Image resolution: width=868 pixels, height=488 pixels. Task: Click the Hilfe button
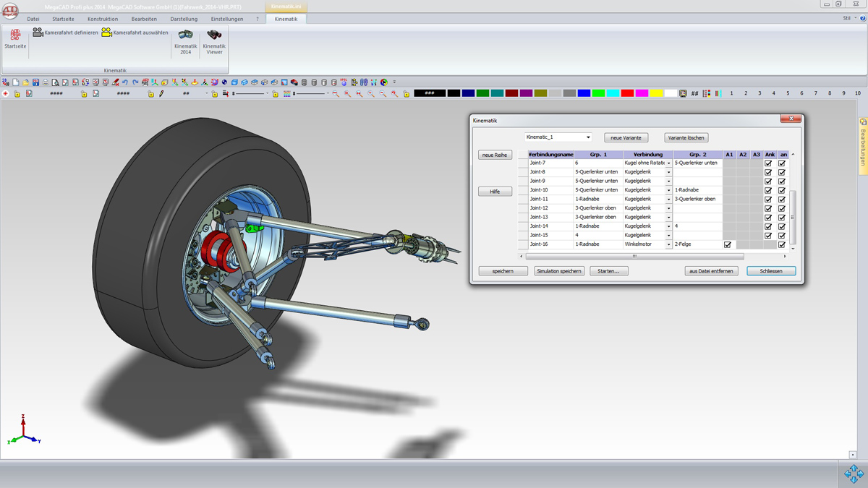(x=495, y=192)
